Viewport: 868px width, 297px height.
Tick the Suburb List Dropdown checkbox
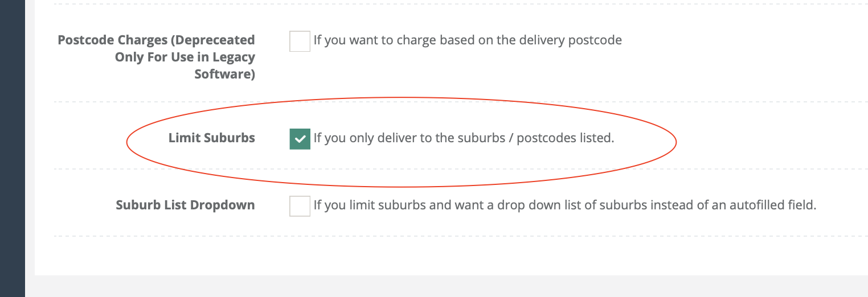tap(300, 205)
